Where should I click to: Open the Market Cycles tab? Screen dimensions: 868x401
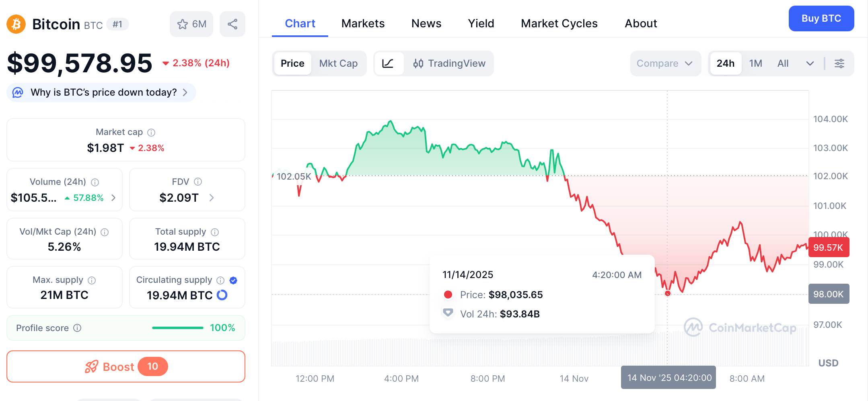click(x=559, y=23)
